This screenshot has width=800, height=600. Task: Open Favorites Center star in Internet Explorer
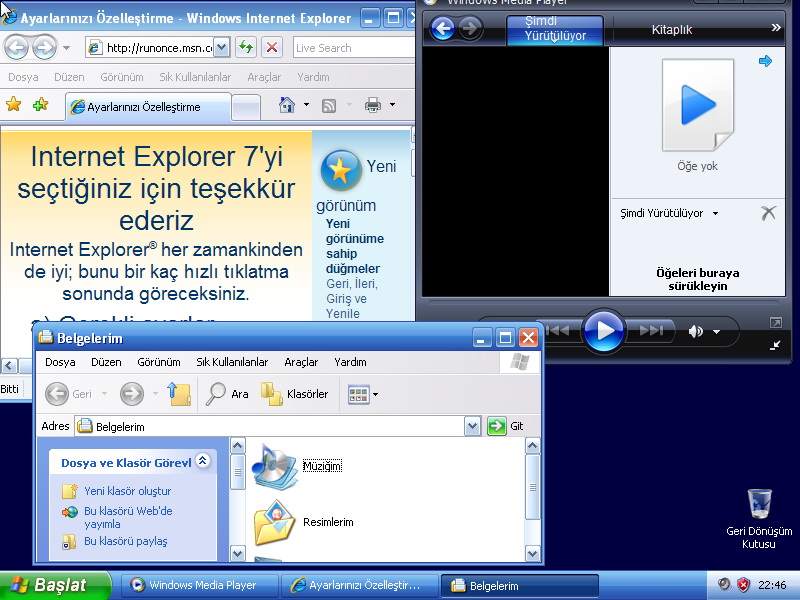pyautogui.click(x=14, y=105)
